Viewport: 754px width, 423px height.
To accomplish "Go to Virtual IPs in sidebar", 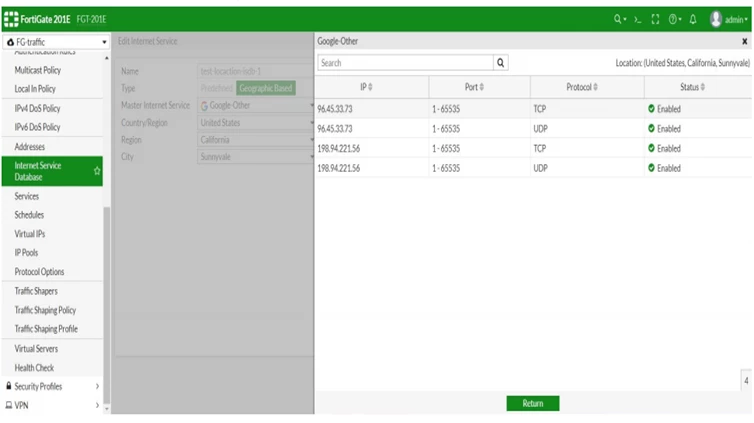I will pos(30,234).
